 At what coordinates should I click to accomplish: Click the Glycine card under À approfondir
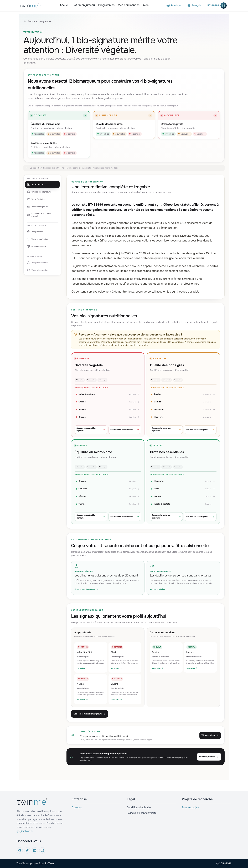point(125,689)
